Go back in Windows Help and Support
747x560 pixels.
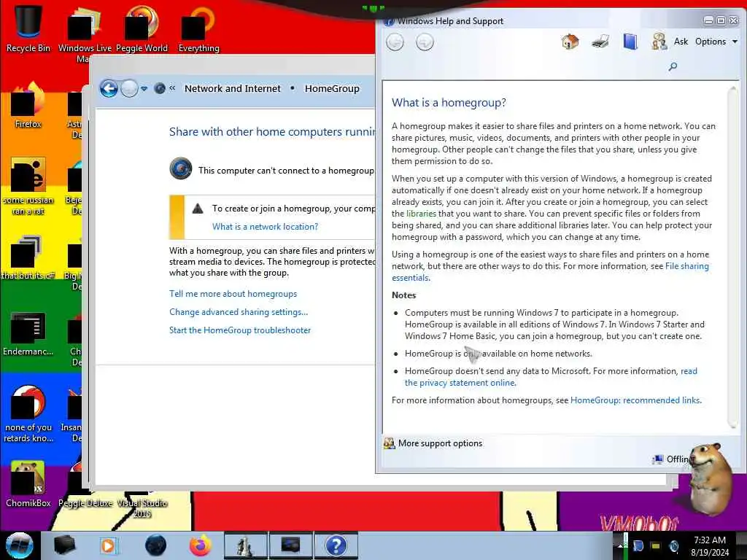(395, 42)
